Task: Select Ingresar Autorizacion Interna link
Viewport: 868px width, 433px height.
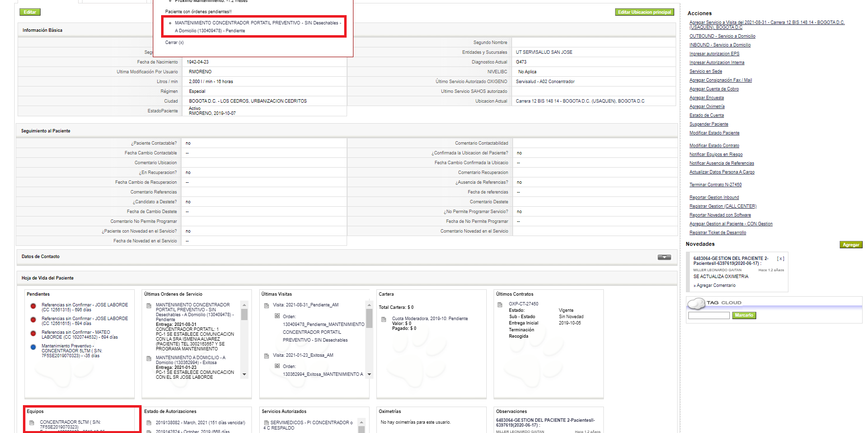Action: (717, 63)
